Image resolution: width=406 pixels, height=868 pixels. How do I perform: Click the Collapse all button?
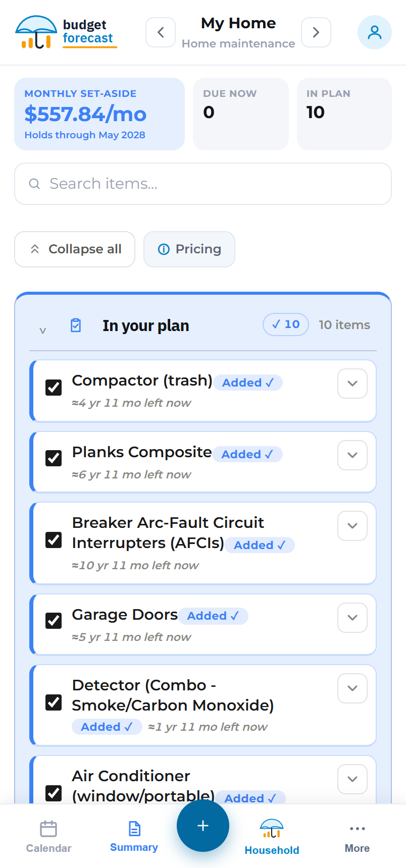coord(75,249)
